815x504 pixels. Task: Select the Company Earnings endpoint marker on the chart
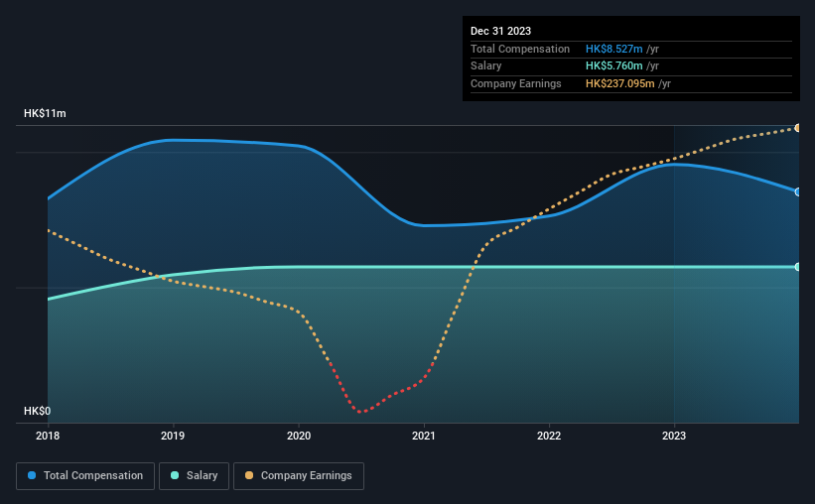[x=798, y=128]
